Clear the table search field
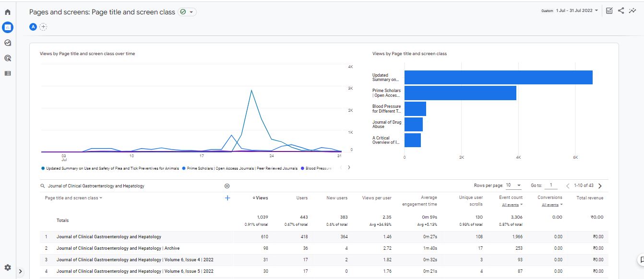Screen dimensions: 644x279 [x=227, y=186]
